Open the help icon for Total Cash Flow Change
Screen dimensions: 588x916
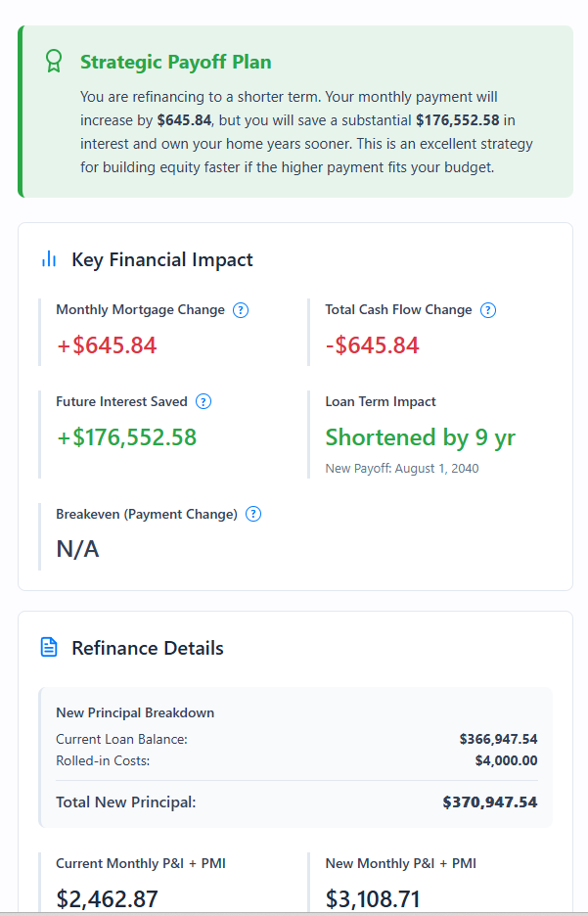coord(487,309)
